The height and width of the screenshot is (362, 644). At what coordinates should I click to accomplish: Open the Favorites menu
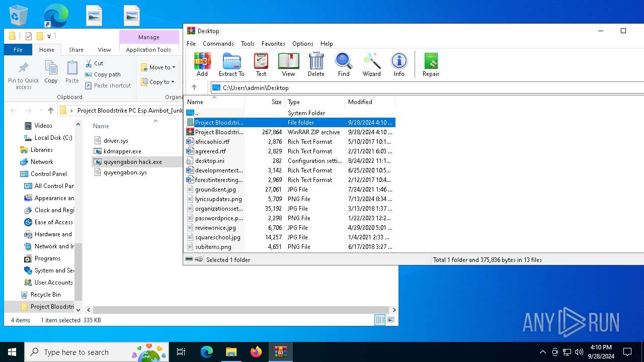273,44
